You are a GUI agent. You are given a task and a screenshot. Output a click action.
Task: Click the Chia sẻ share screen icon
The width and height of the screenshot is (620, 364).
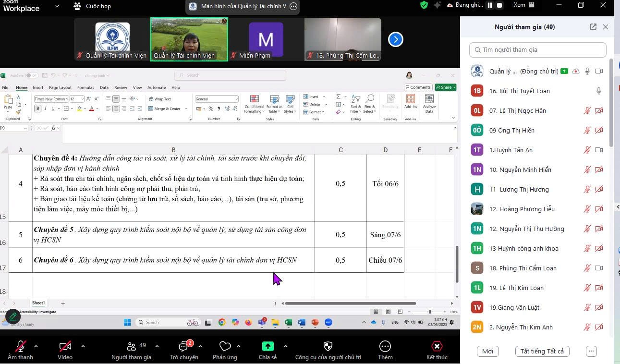tap(267, 346)
